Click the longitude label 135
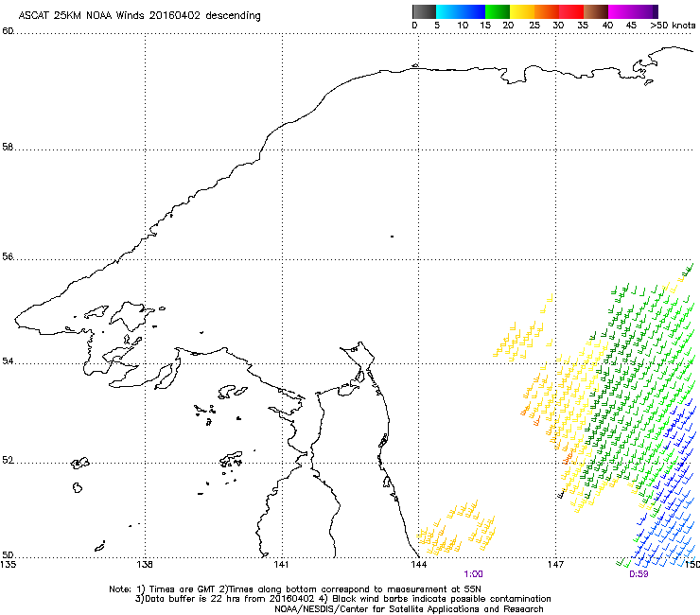 (9, 565)
